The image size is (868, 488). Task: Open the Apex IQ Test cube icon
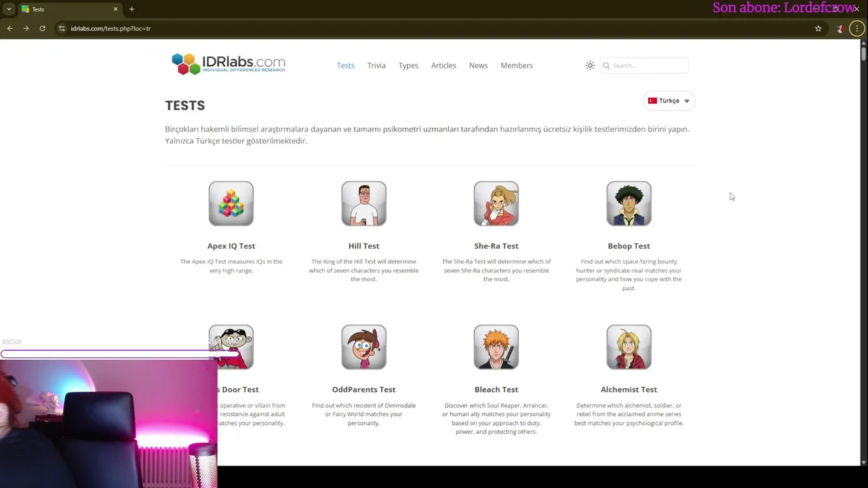(231, 203)
